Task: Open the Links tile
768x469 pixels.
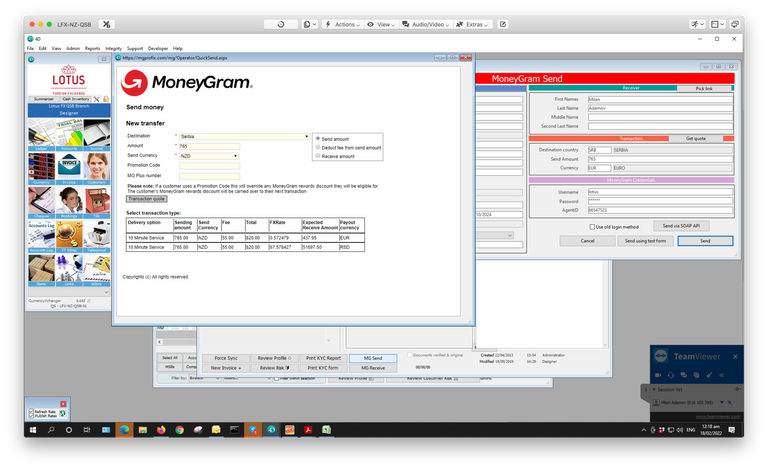Action: point(69,270)
